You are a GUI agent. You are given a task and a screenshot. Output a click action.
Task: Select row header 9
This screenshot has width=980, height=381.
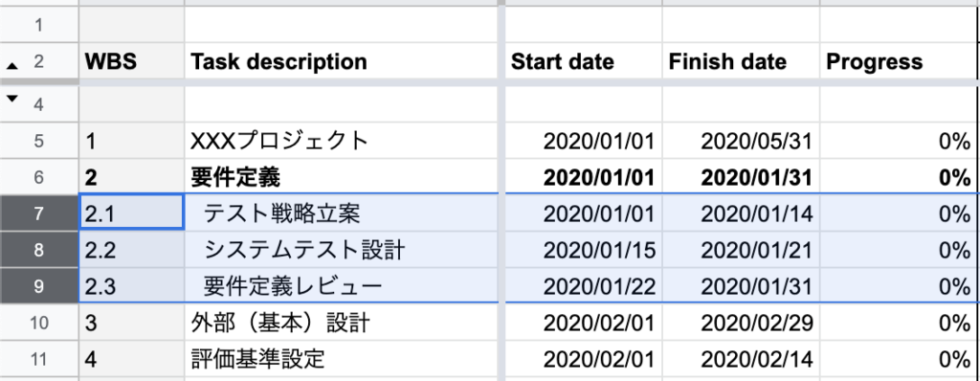tap(39, 286)
